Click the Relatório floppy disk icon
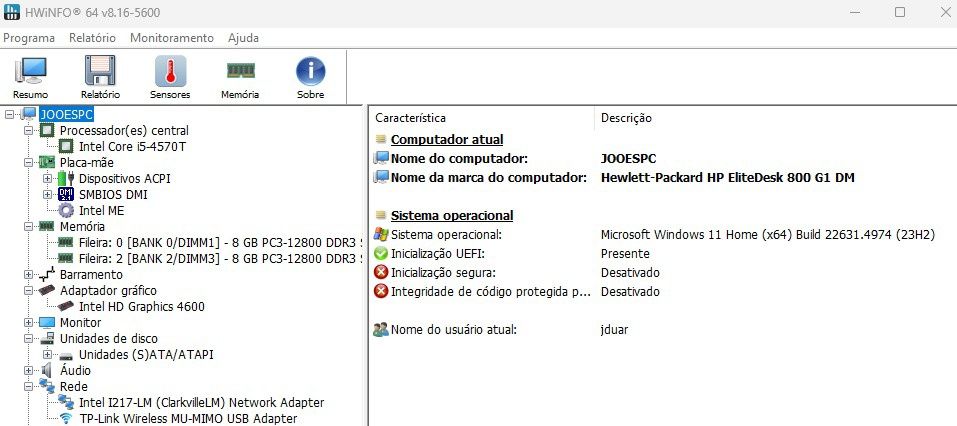957x426 pixels. 100,71
